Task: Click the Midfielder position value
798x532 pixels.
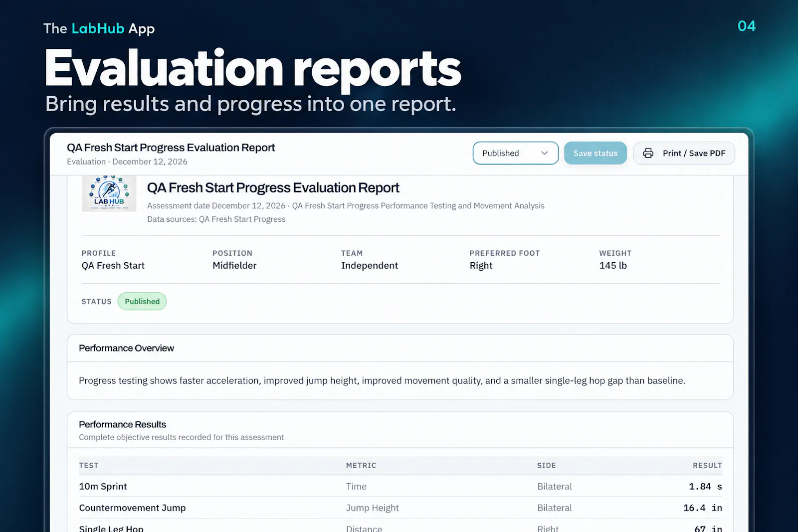Action: (234, 266)
